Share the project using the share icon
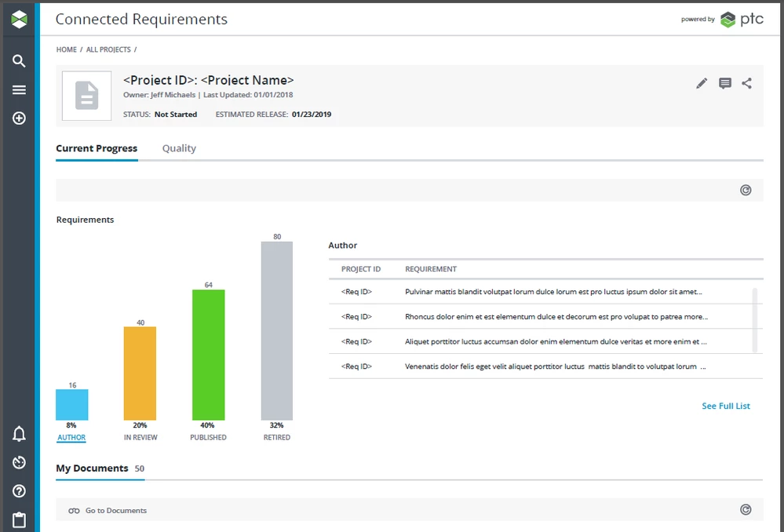Viewport: 784px width, 532px height. tap(746, 83)
